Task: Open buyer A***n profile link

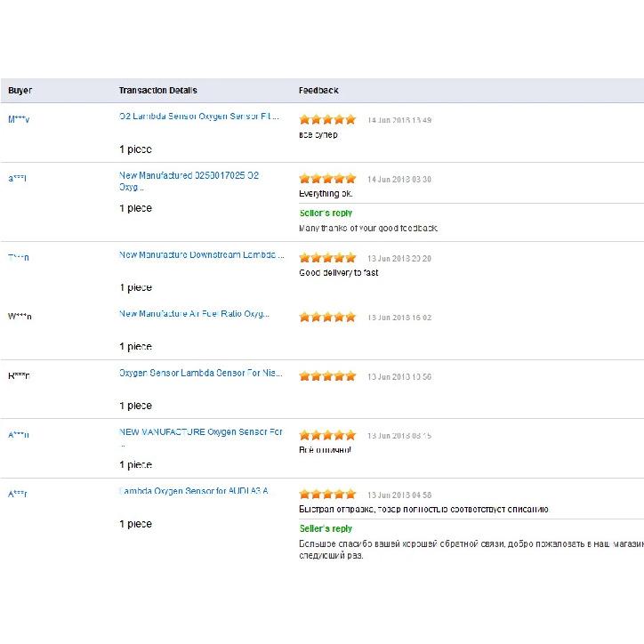Action: click(x=19, y=435)
